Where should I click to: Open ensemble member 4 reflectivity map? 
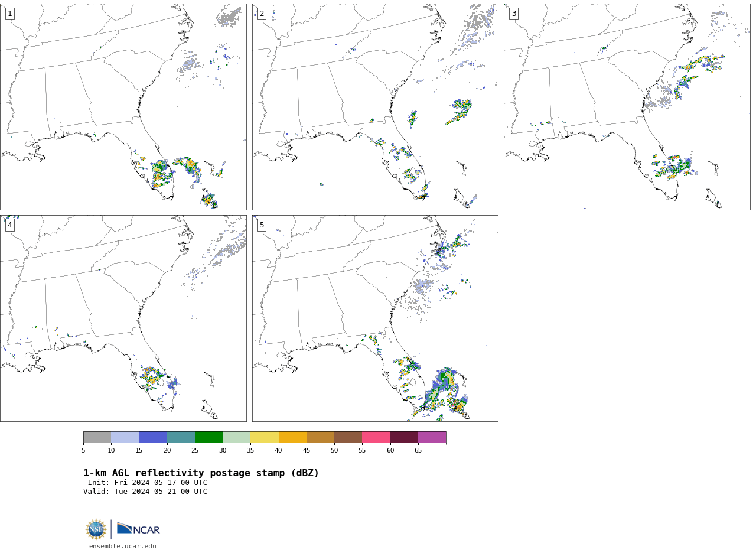pyautogui.click(x=123, y=318)
